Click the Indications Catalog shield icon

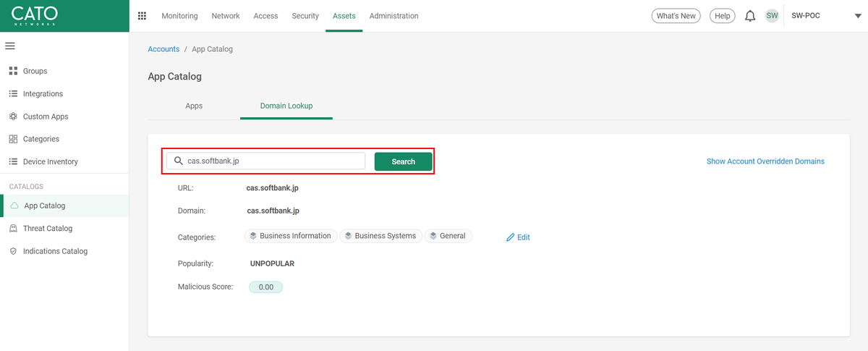point(13,251)
